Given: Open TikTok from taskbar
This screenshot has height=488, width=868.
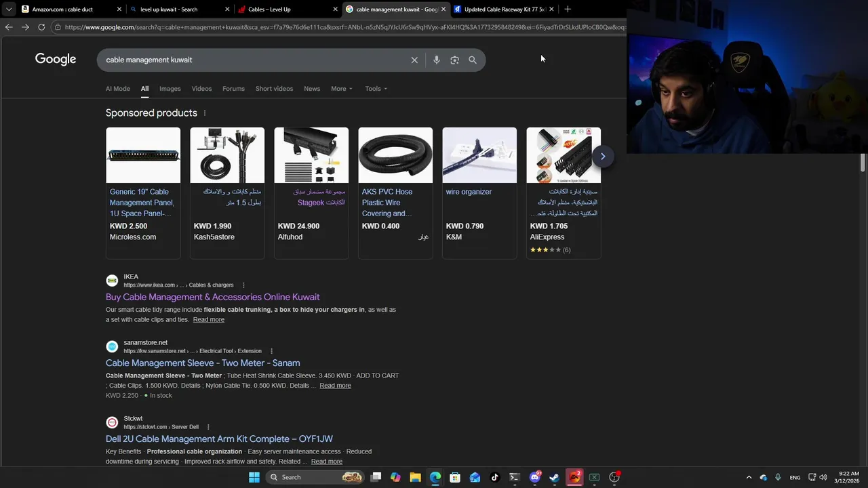Looking at the screenshot, I should 495,477.
